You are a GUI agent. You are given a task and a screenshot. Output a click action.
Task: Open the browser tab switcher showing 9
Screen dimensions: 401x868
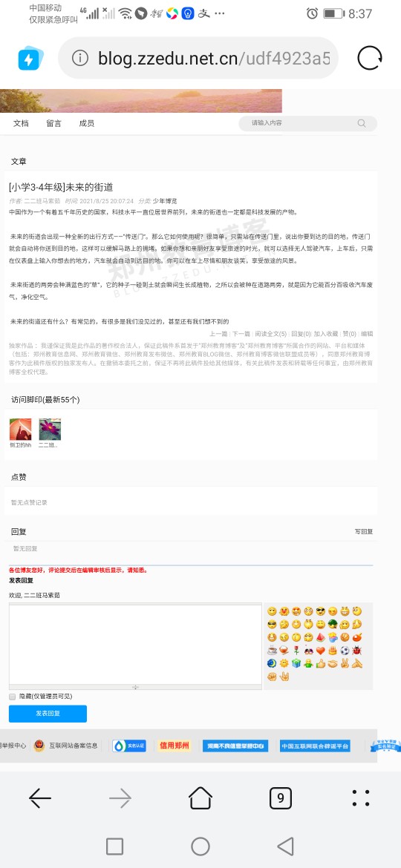click(x=281, y=798)
